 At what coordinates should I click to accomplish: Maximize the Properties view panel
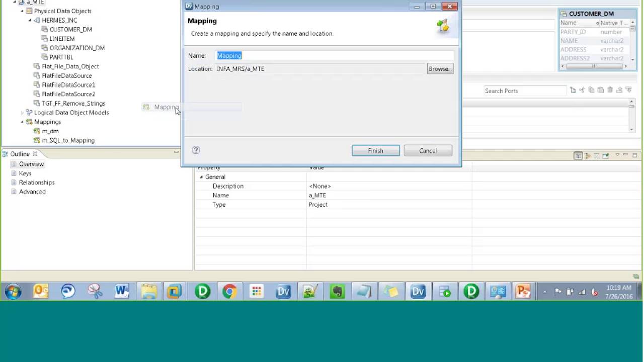pos(635,155)
